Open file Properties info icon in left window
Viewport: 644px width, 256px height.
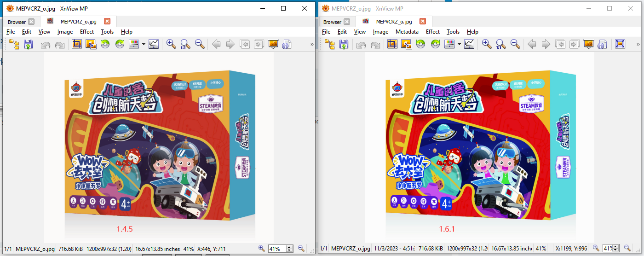pyautogui.click(x=287, y=44)
